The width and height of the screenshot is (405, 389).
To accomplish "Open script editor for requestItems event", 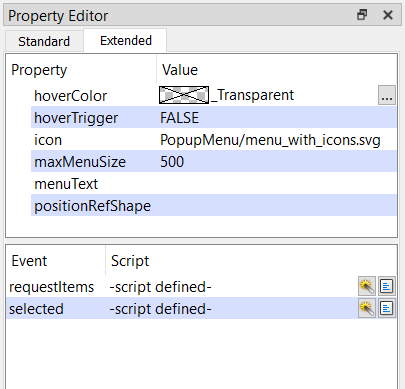I will click(387, 286).
